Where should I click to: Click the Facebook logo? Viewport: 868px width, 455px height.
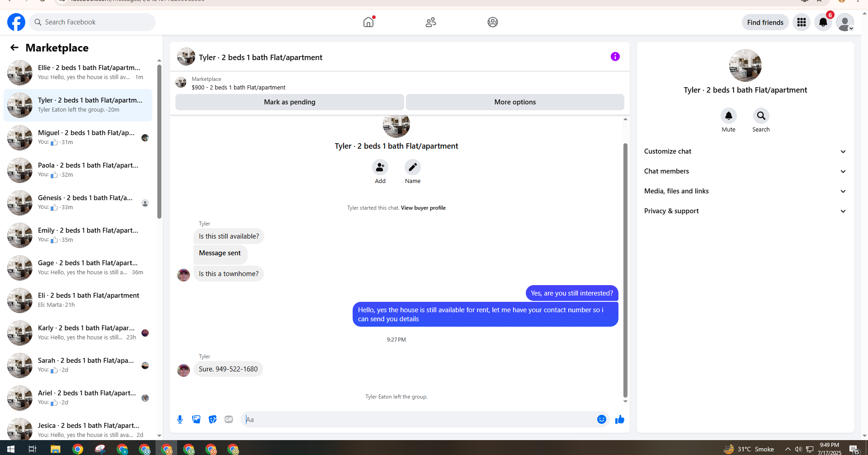(x=16, y=22)
